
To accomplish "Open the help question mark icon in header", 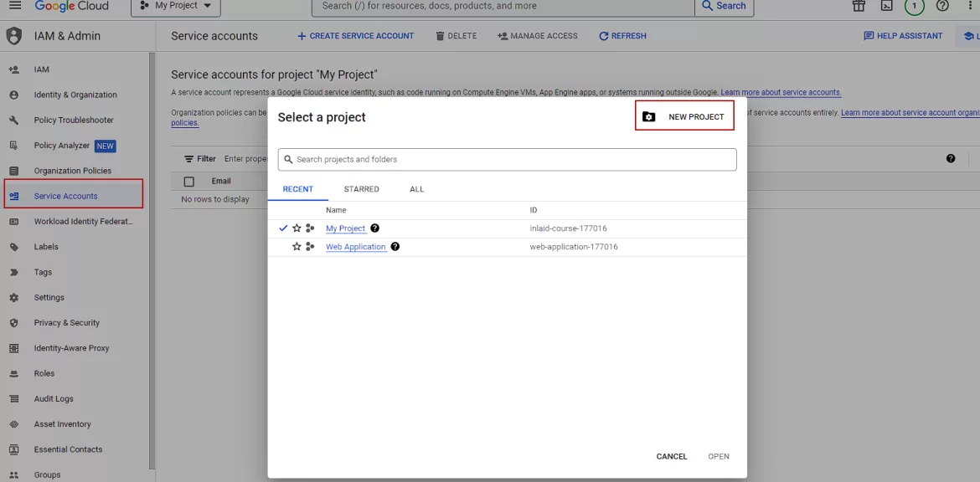I will (942, 6).
